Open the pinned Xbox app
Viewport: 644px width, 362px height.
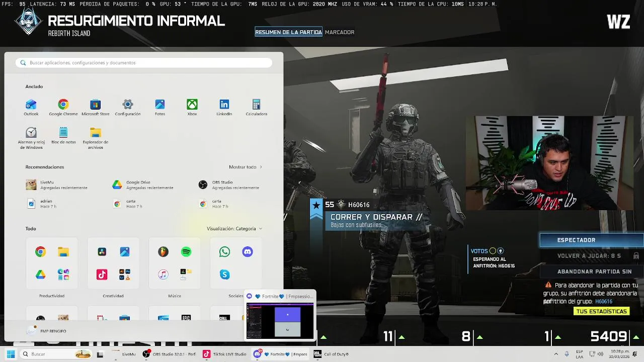pyautogui.click(x=192, y=107)
